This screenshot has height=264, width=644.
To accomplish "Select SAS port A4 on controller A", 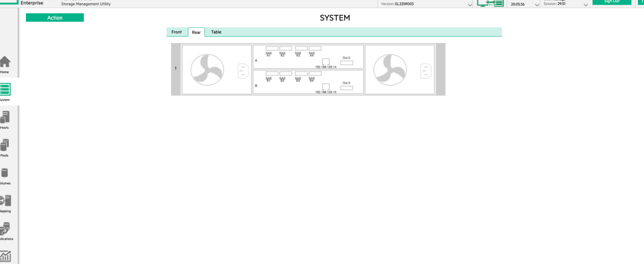I will (x=315, y=48).
